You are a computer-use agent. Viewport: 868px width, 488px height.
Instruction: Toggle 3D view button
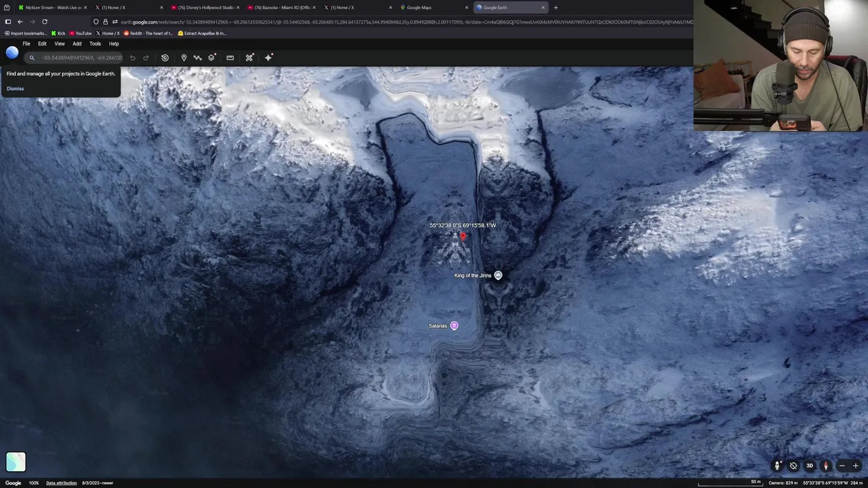810,466
